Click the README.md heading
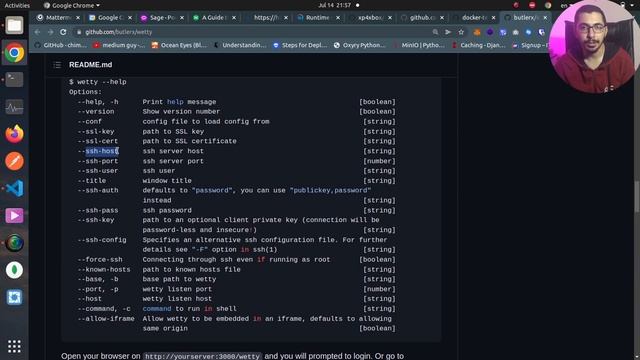Viewport: 640px width, 360px height. pos(91,65)
